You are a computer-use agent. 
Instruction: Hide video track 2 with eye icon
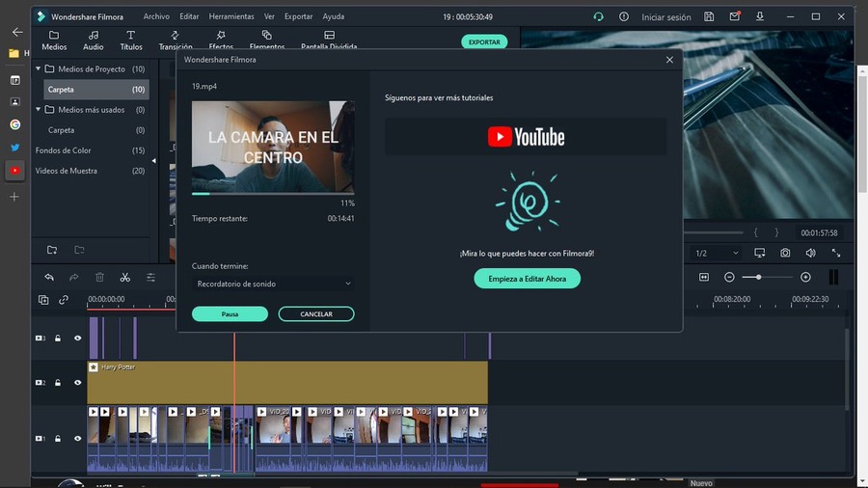point(77,382)
